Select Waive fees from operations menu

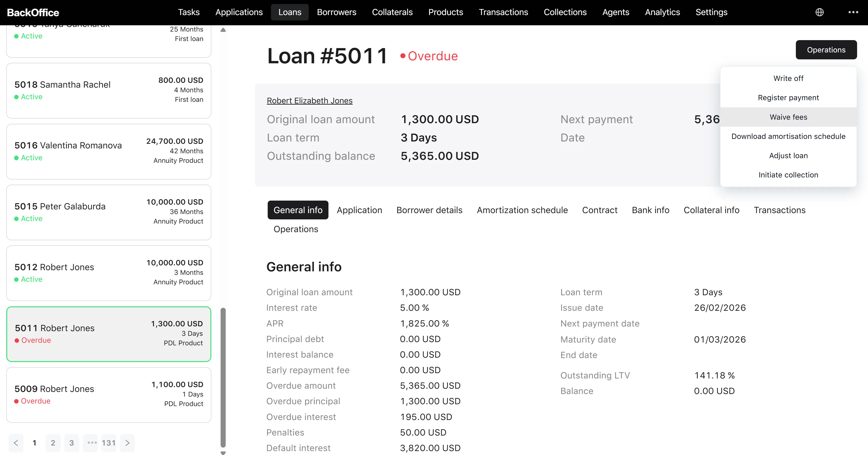coord(788,117)
